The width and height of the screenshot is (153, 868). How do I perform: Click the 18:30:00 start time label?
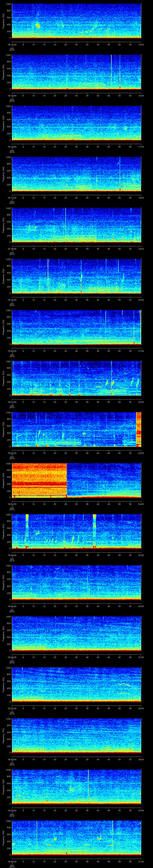point(12,861)
